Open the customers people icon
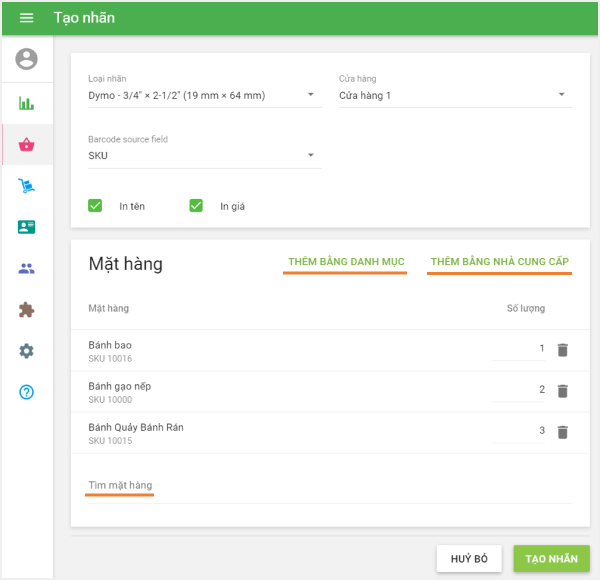 coord(27,268)
